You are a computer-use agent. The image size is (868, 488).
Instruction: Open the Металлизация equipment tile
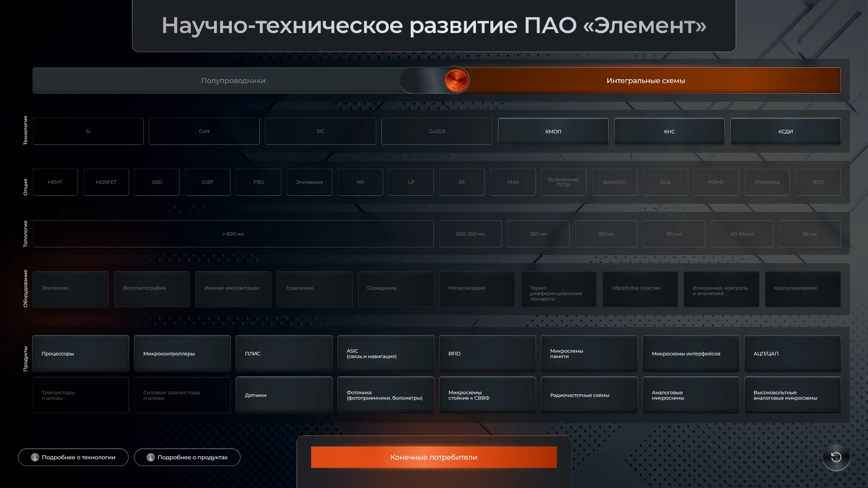(477, 289)
